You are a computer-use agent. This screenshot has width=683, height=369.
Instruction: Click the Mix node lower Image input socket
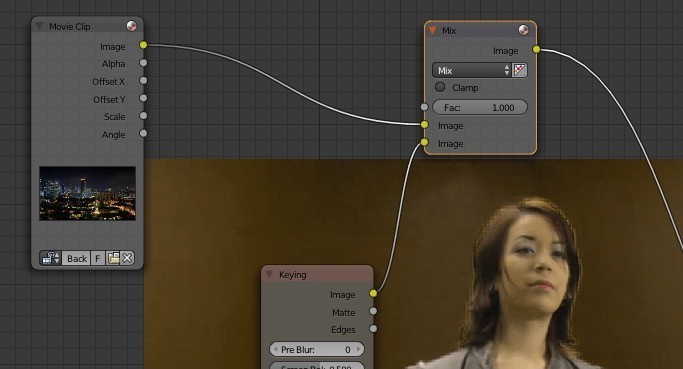click(x=425, y=142)
